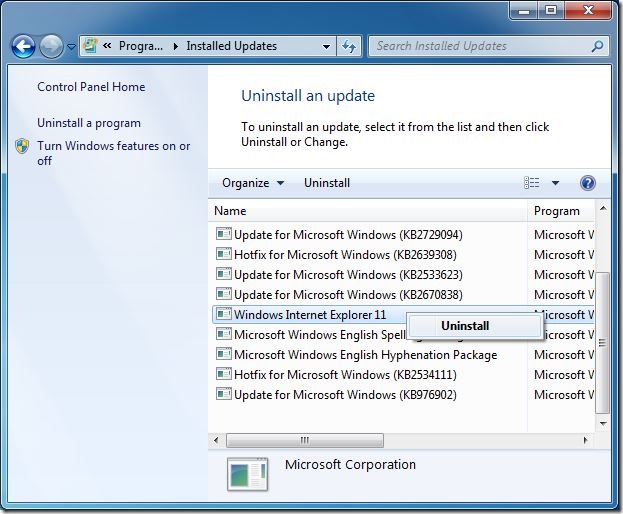
Task: Expand the arrow before Installed Updates
Action: coord(176,46)
